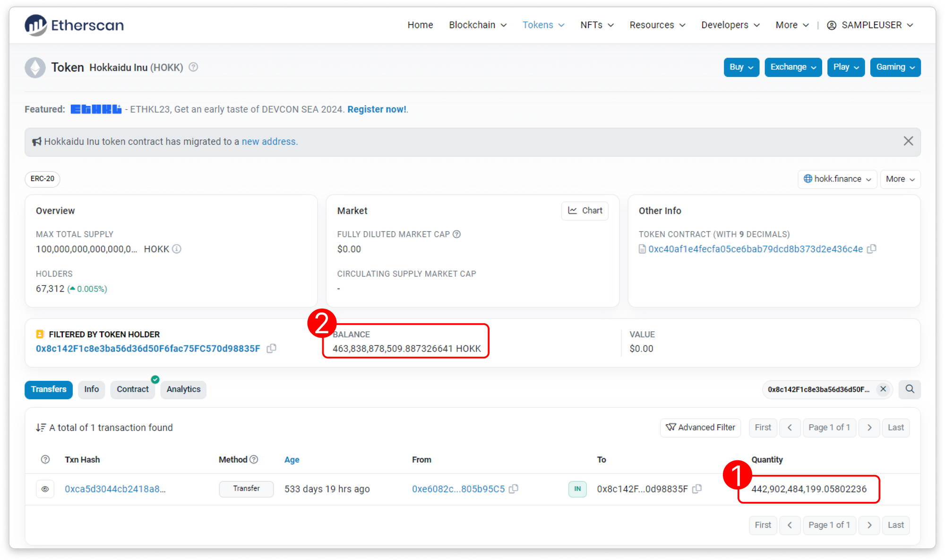
Task: Open the transaction eye preview
Action: pyautogui.click(x=45, y=489)
